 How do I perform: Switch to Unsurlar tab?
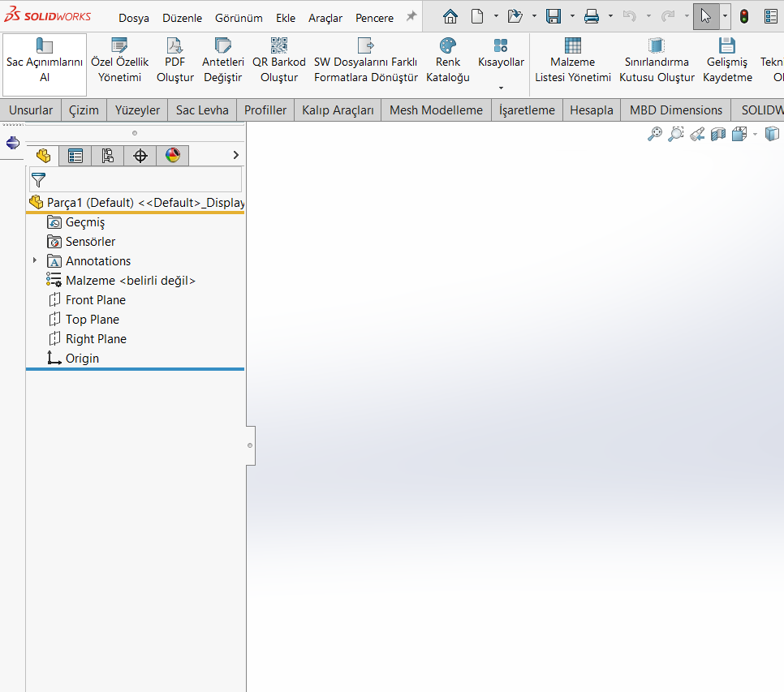pyautogui.click(x=31, y=110)
